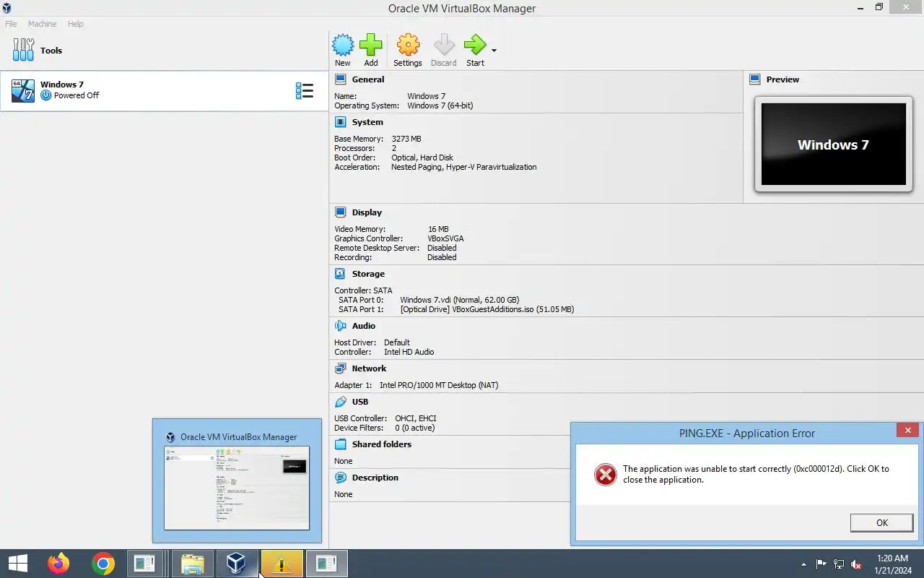The width and height of the screenshot is (924, 578).
Task: Click the muted volume tray icon
Action: coord(856,564)
